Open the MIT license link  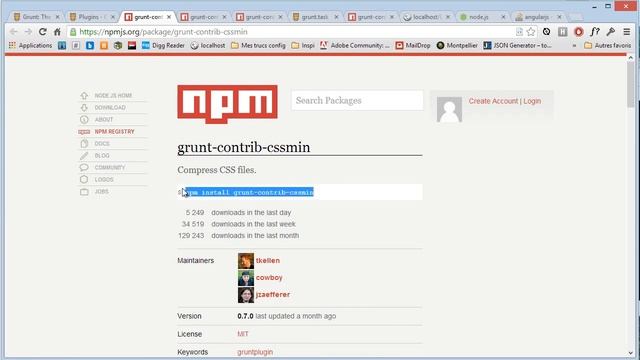[x=242, y=334]
